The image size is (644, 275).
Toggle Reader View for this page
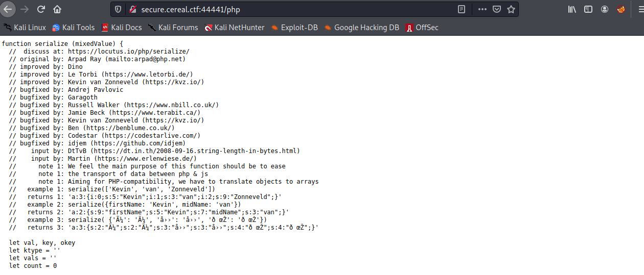click(462, 9)
